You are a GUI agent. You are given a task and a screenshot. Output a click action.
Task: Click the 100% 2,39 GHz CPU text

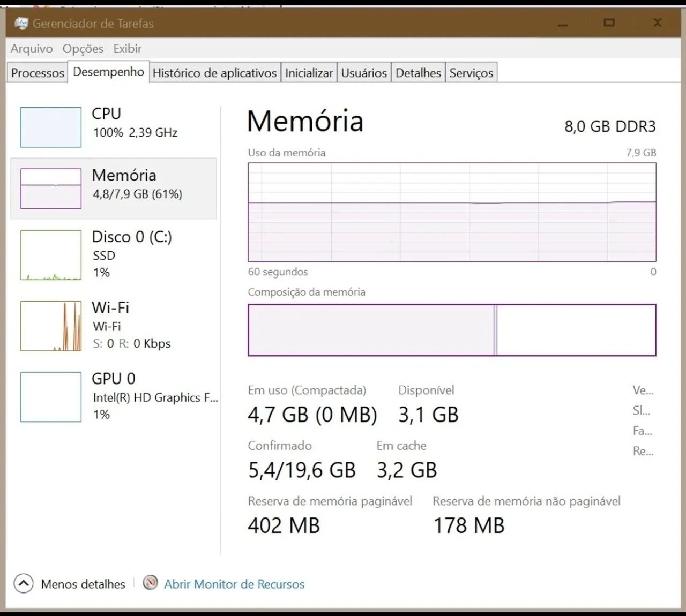[x=135, y=132]
